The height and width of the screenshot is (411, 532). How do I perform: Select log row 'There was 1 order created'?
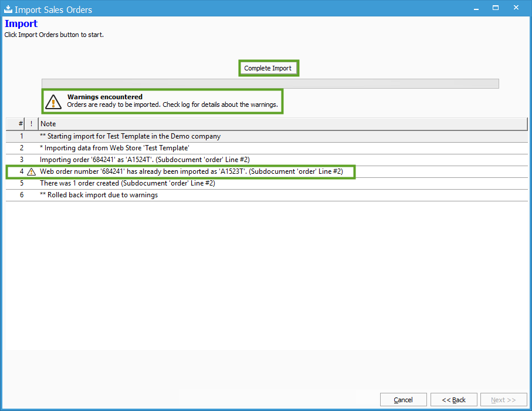[x=267, y=183]
